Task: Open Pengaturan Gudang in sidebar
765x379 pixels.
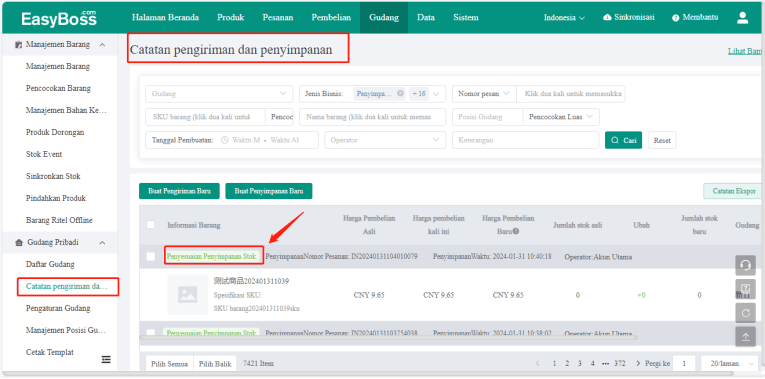Action: pyautogui.click(x=58, y=308)
